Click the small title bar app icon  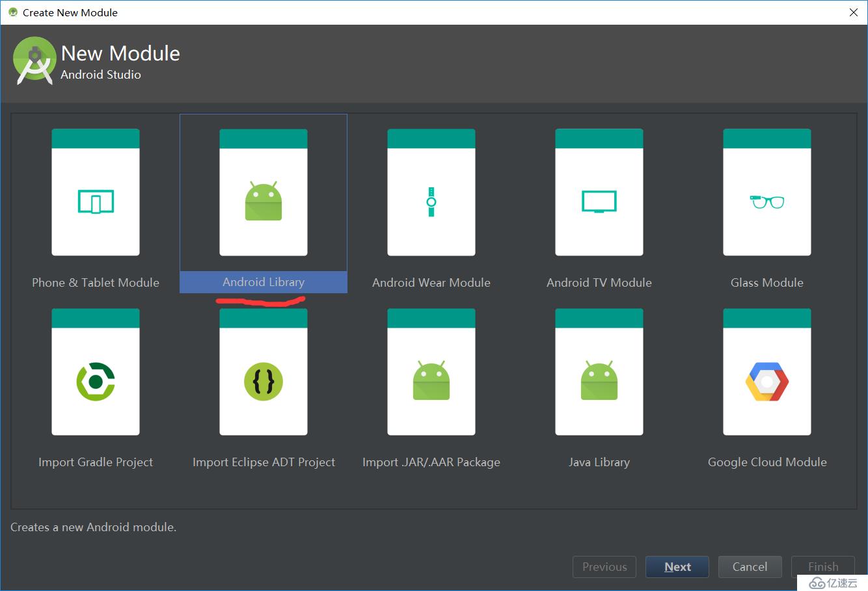(13, 12)
